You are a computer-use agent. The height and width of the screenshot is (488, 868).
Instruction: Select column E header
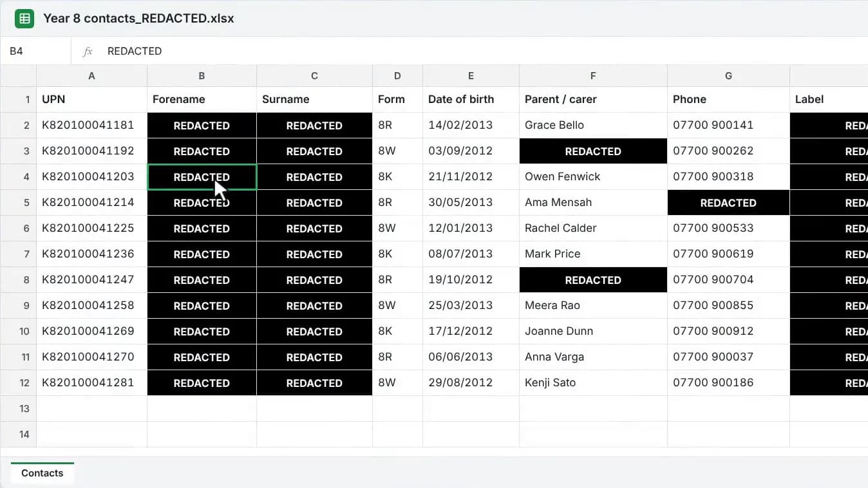point(471,76)
